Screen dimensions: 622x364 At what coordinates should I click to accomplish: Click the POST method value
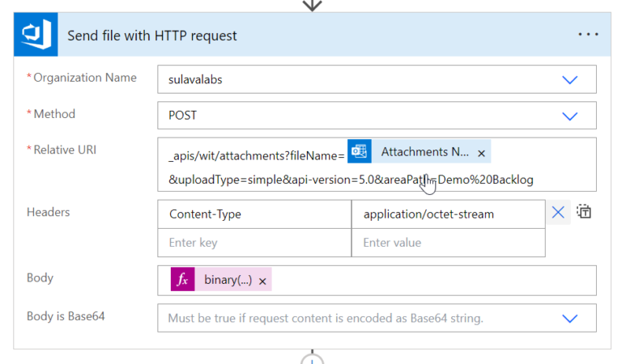(x=182, y=116)
